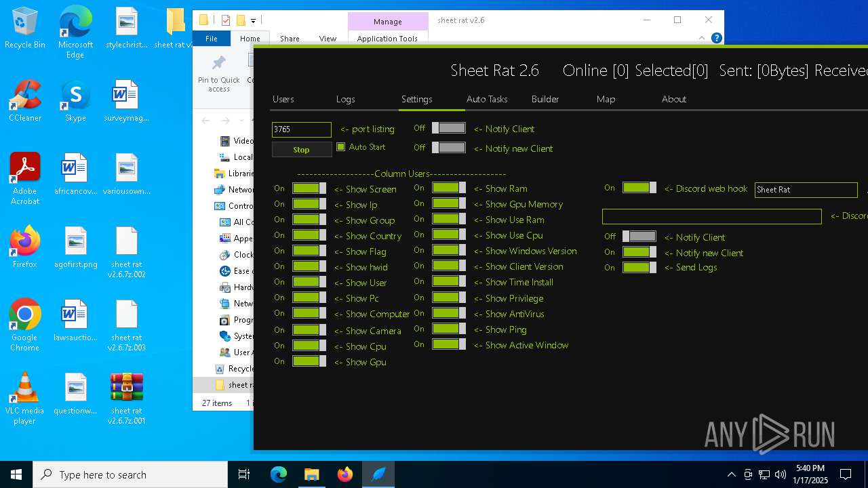This screenshot has width=868, height=488.
Task: Click the Type here to search box
Action: [130, 474]
